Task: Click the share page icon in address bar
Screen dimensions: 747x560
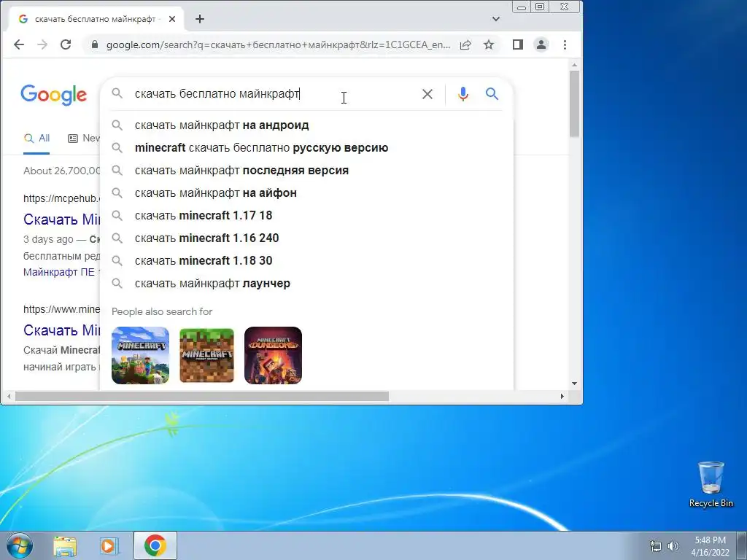Action: click(465, 44)
